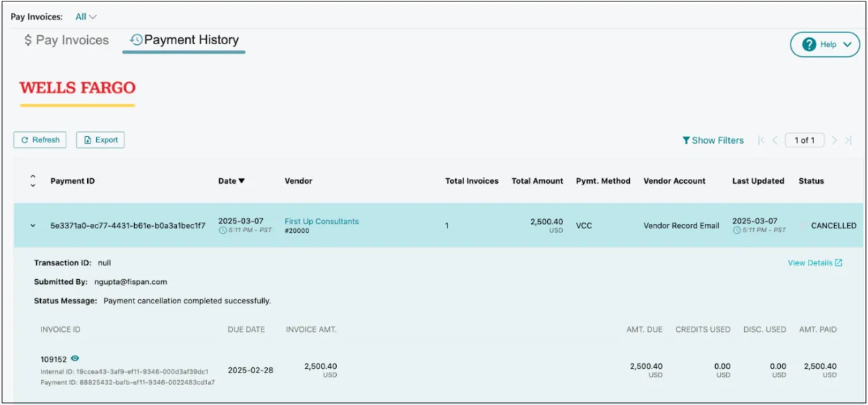The image size is (868, 405).
Task: Go to the next page arrow
Action: point(834,140)
